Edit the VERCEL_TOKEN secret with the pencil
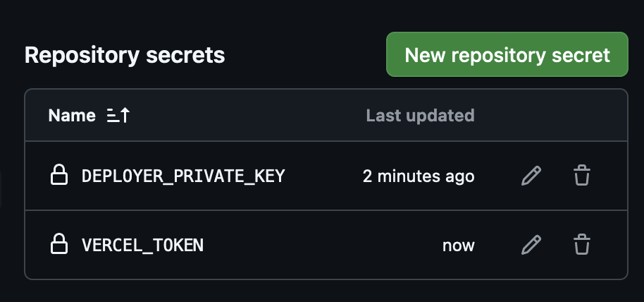Image resolution: width=644 pixels, height=302 pixels. tap(531, 245)
